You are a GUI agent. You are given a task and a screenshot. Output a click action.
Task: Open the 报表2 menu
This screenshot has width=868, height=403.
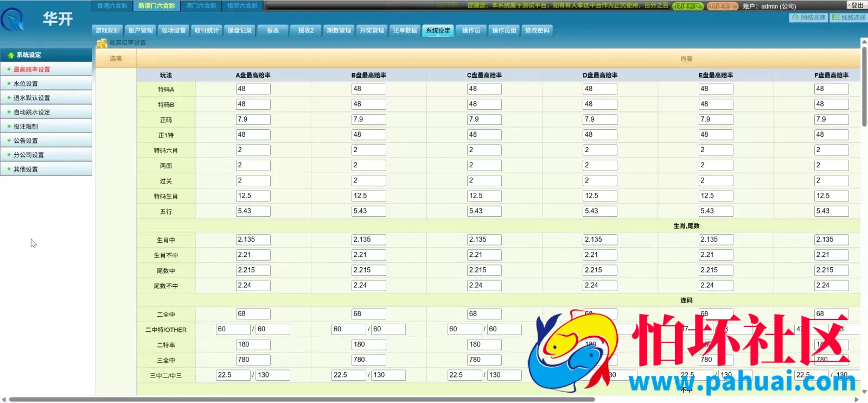click(306, 30)
